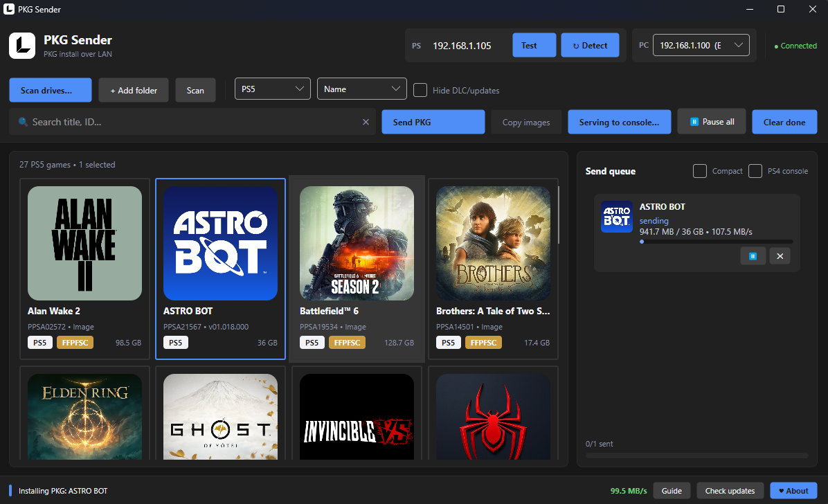Image resolution: width=828 pixels, height=504 pixels.
Task: Click Scan drives button
Action: tap(51, 90)
